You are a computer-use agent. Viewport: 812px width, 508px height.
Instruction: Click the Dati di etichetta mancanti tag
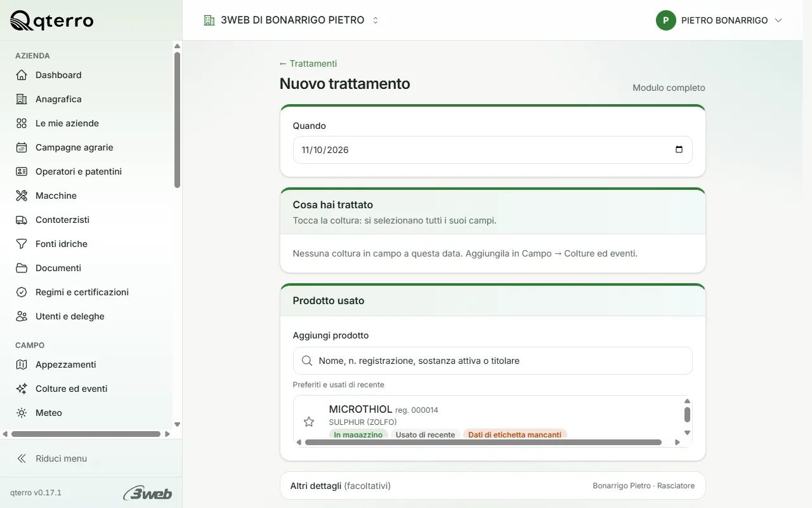tap(514, 435)
